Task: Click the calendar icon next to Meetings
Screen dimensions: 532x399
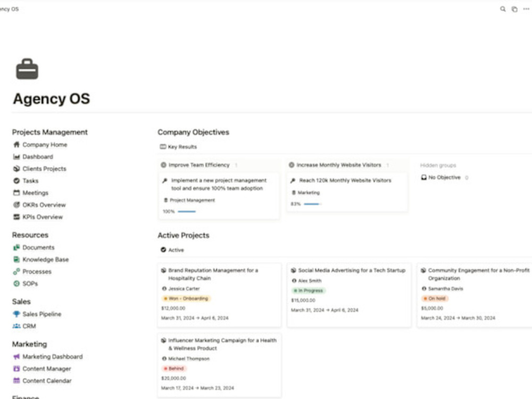Action: pos(16,193)
